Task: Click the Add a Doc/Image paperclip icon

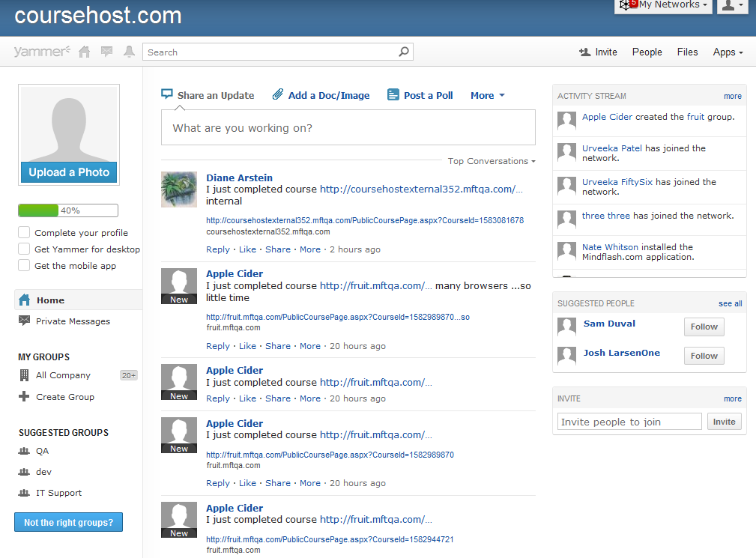Action: 278,94
